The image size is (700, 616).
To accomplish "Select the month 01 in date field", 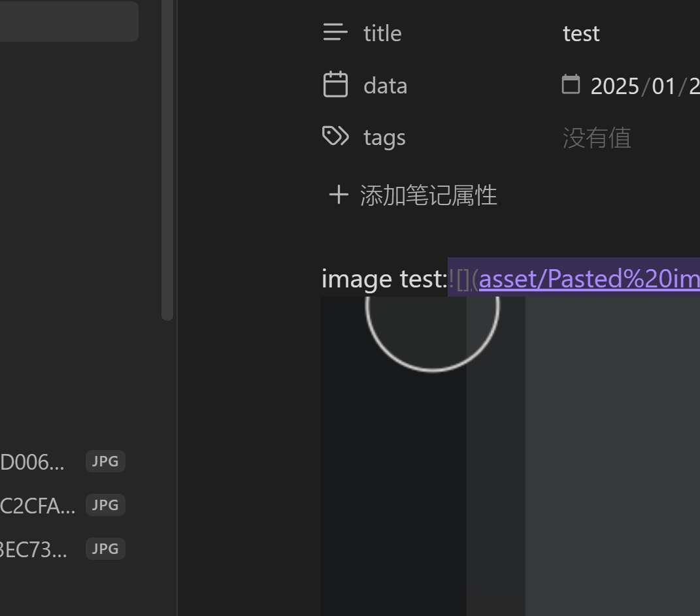I will 663,86.
